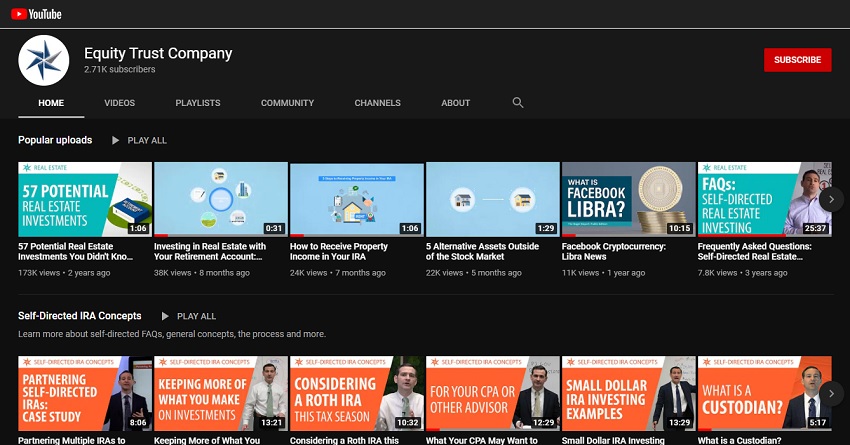This screenshot has width=850, height=445.
Task: Click '38K views • 8 months ago' text
Action: 202,273
